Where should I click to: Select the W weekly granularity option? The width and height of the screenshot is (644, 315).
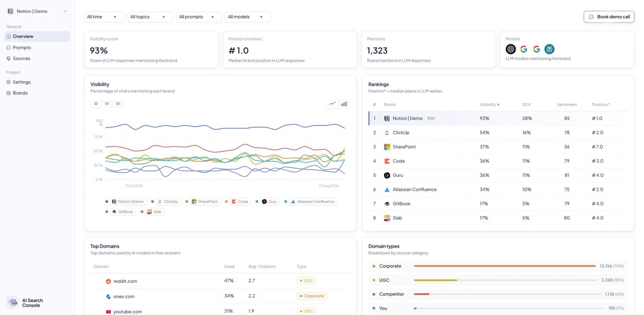pyautogui.click(x=107, y=104)
